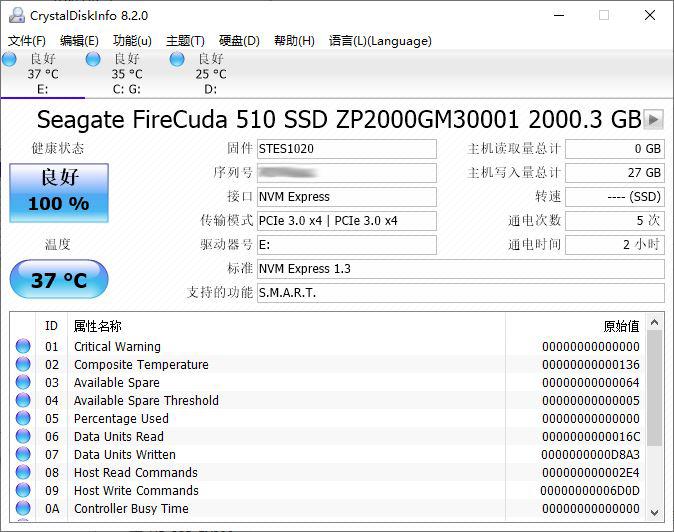Select the Controller Busy Time attribute name
The image size is (674, 532).
[x=131, y=509]
